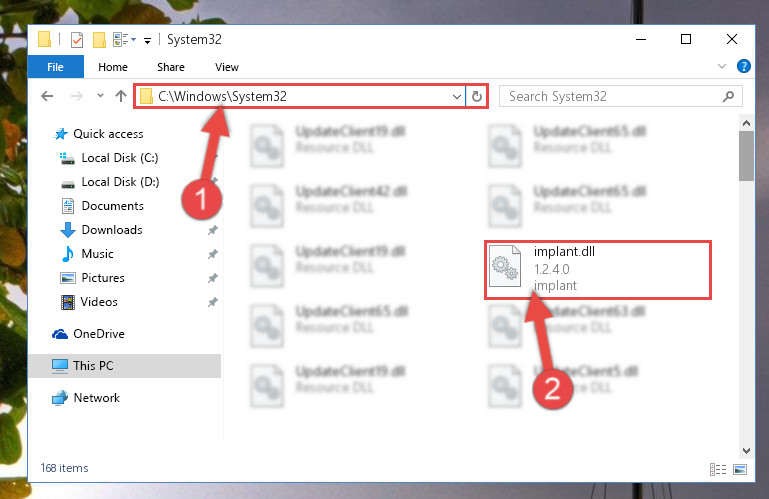Click the Search System32 input field
The image size is (769, 499).
[613, 97]
